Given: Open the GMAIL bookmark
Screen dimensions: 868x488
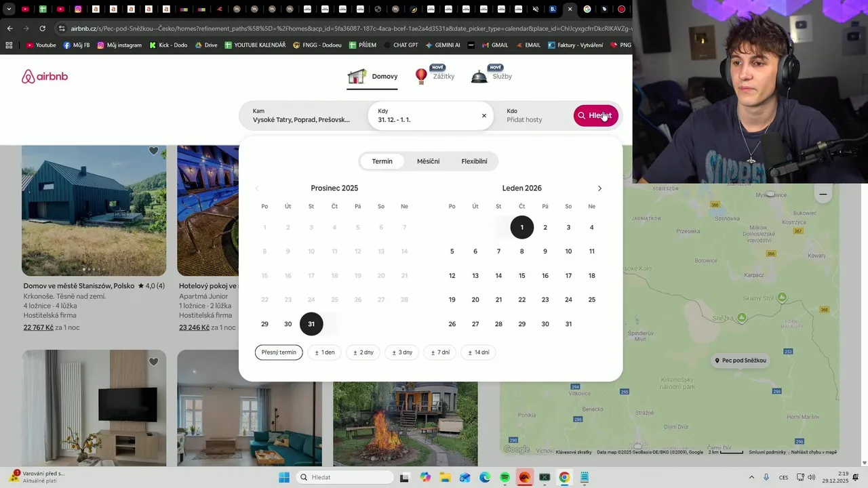Looking at the screenshot, I should coord(494,45).
